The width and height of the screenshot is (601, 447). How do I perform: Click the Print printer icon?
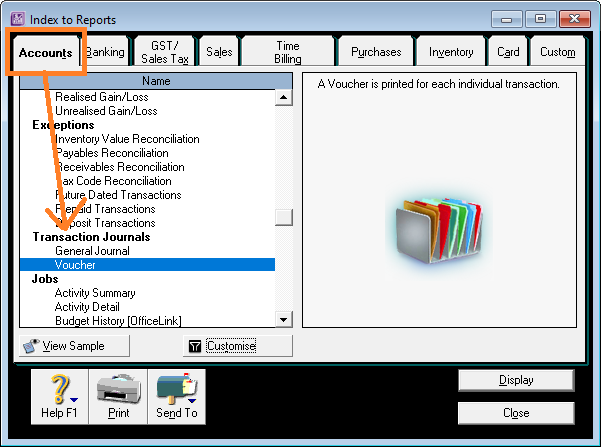point(118,389)
